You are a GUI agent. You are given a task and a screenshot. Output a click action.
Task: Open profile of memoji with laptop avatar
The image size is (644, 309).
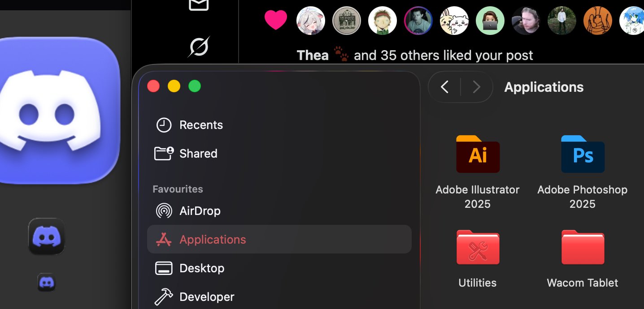490,21
